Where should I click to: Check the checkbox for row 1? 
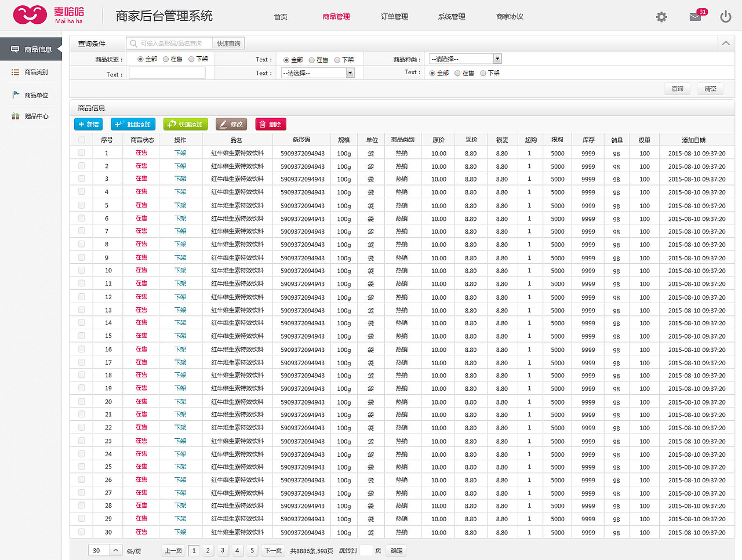coord(81,153)
